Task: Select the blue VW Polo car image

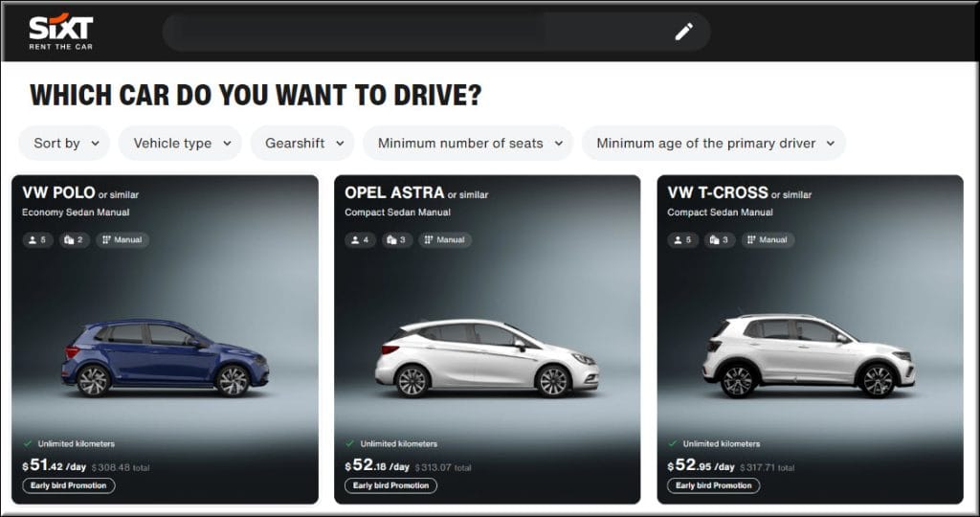Action: pyautogui.click(x=165, y=356)
